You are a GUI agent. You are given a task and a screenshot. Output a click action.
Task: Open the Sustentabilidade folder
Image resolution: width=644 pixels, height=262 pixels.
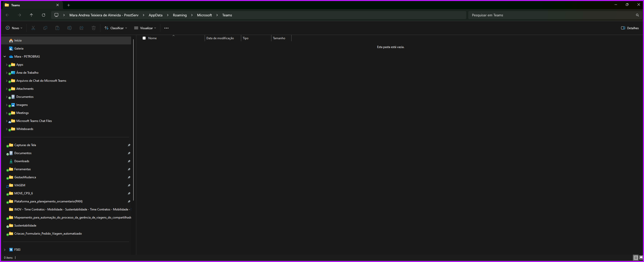tap(66, 226)
